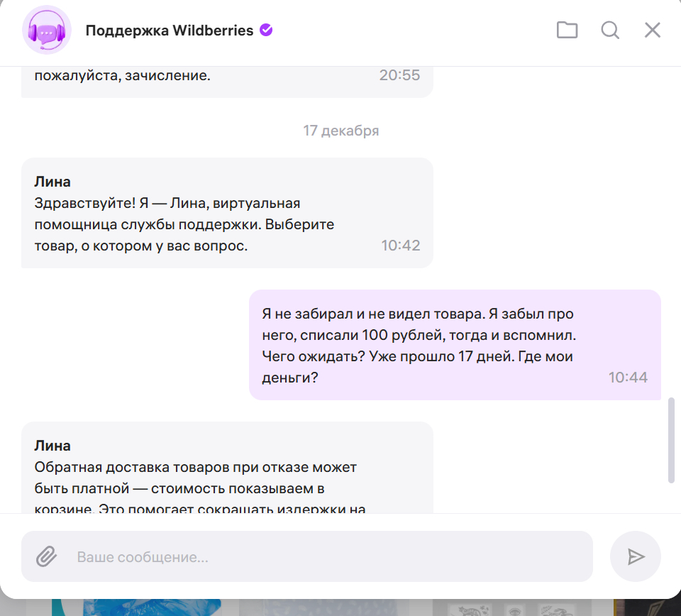This screenshot has width=681, height=616.
Task: Click sender name 'Лина' above delivery message
Action: pos(52,446)
